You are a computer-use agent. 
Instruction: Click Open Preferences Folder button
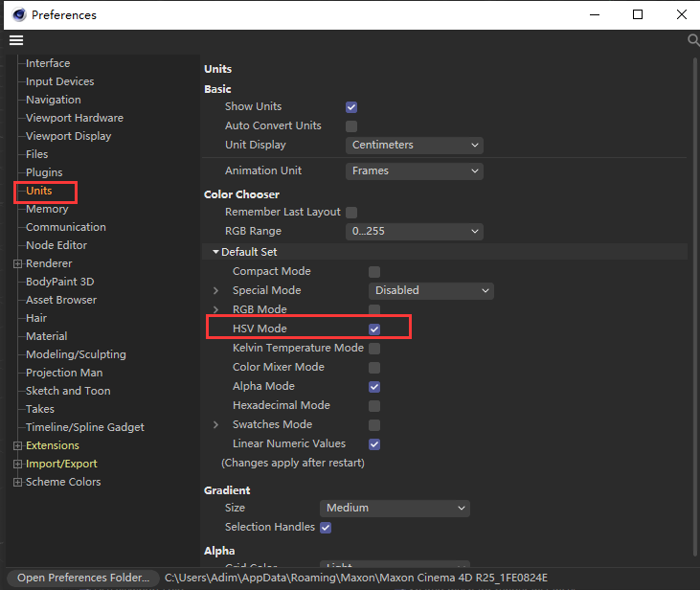[x=83, y=578]
